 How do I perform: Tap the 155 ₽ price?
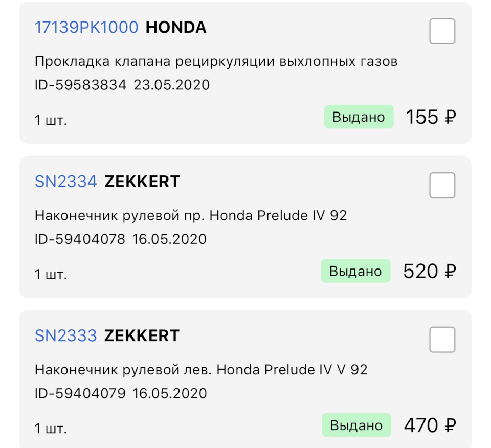coord(431,117)
